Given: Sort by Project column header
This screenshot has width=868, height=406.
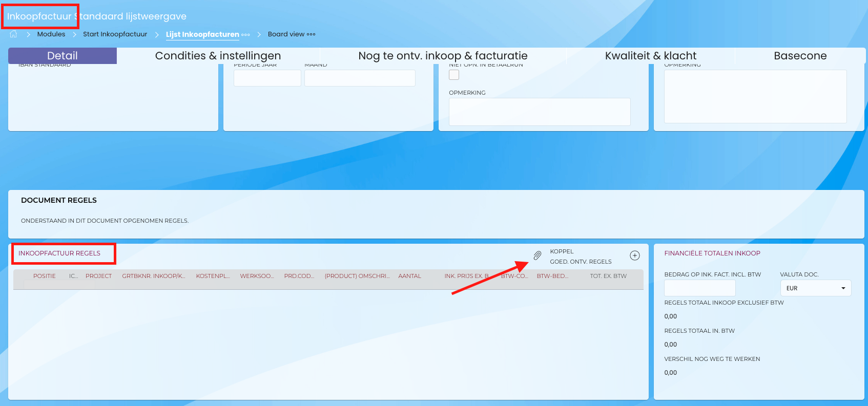Looking at the screenshot, I should (98, 276).
